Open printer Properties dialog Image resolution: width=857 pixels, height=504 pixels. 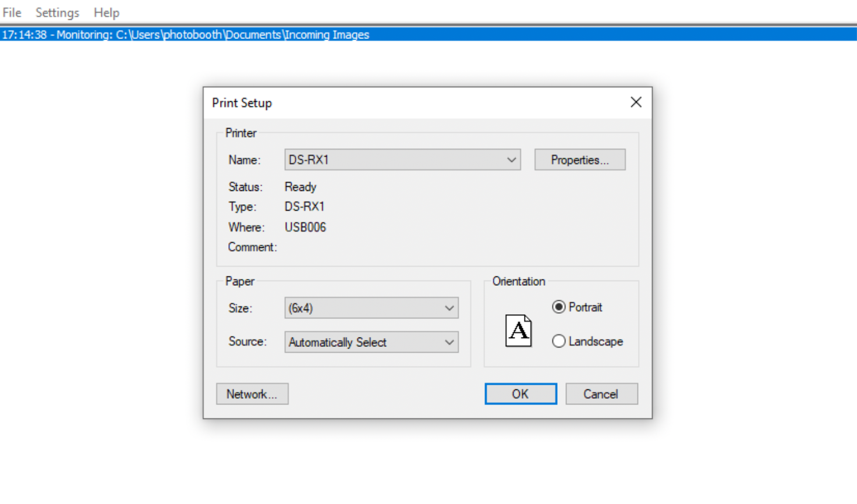coord(580,159)
